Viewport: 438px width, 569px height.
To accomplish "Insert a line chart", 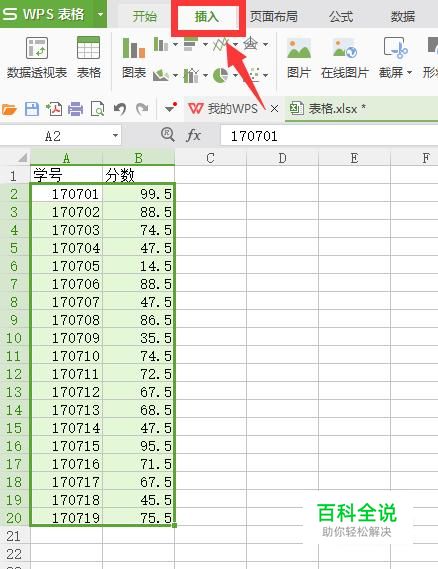I will coord(221,44).
